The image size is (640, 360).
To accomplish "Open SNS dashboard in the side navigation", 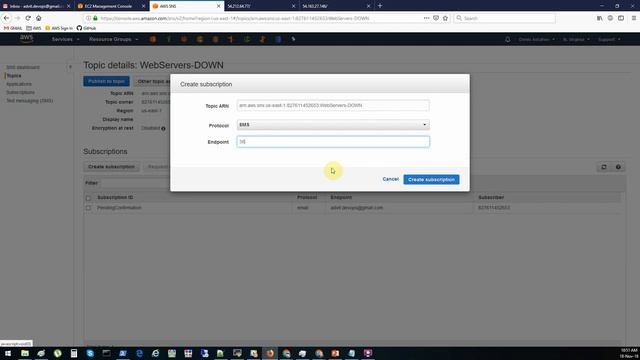I will click(23, 67).
